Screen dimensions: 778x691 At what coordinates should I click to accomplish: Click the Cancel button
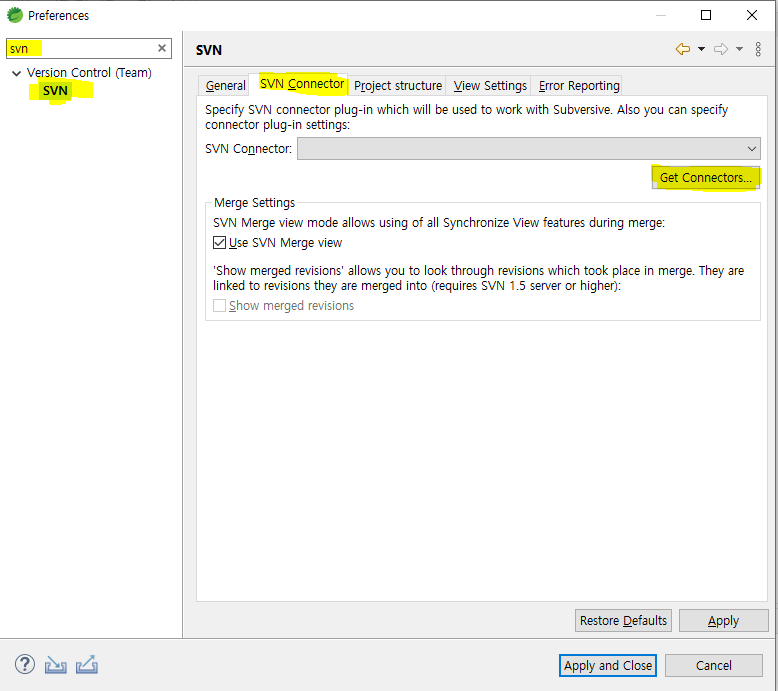[713, 665]
